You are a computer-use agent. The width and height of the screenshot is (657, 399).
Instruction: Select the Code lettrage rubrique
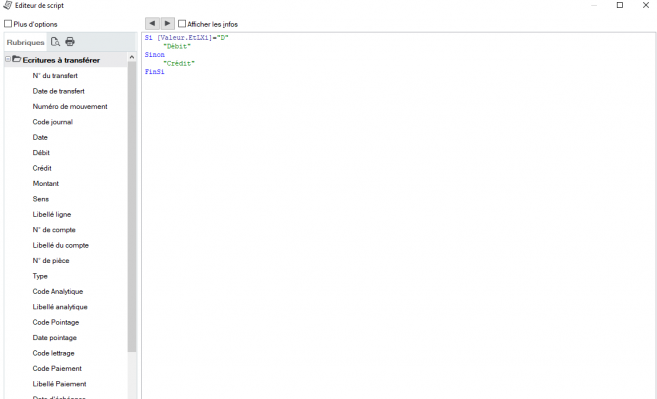coord(53,353)
